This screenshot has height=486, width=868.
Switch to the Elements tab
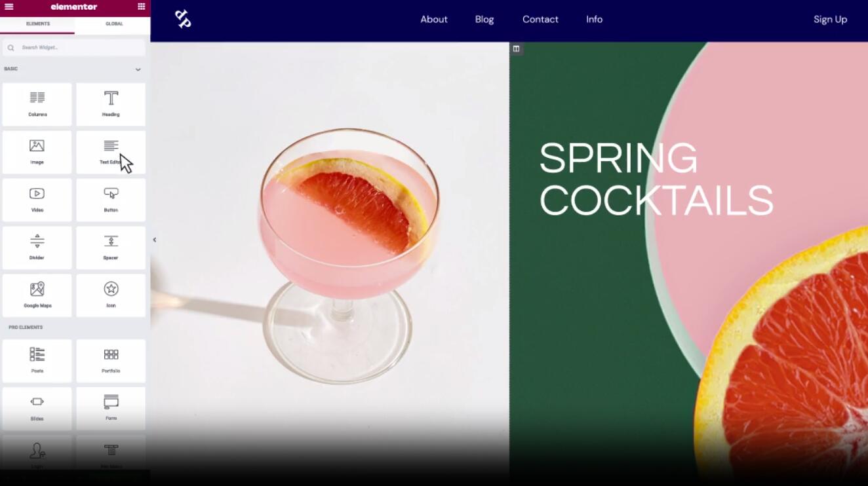[37, 24]
